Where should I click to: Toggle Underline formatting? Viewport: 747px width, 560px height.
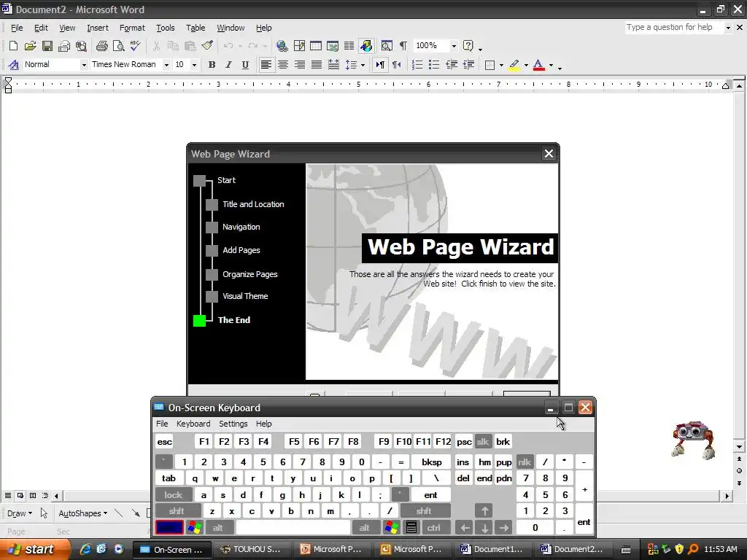245,65
